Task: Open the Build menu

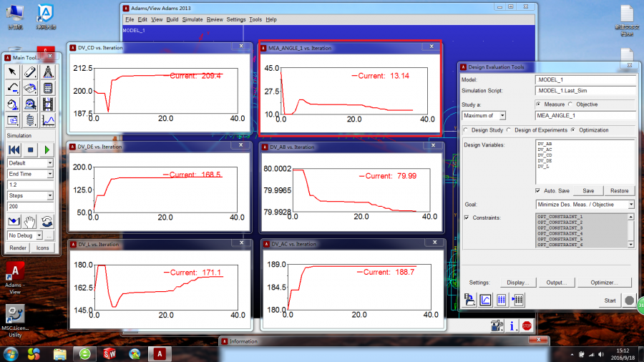Action: [172, 19]
